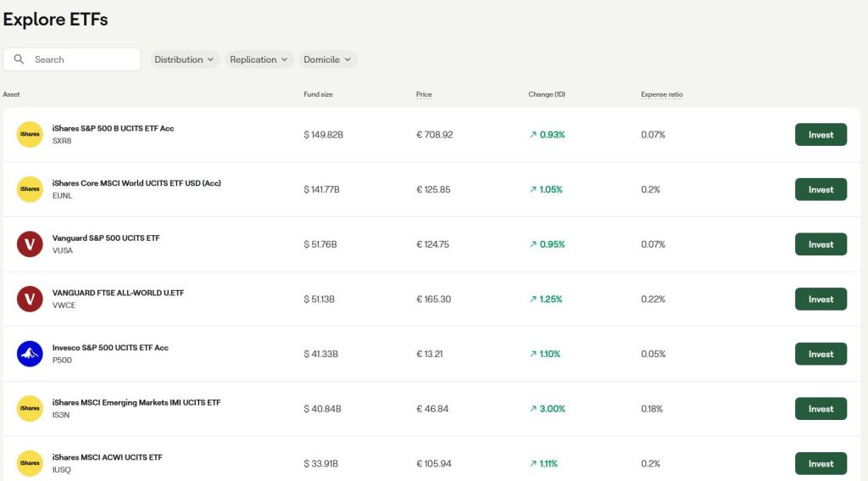868x481 pixels.
Task: Click fund size $ 149.82B
Action: (x=323, y=135)
